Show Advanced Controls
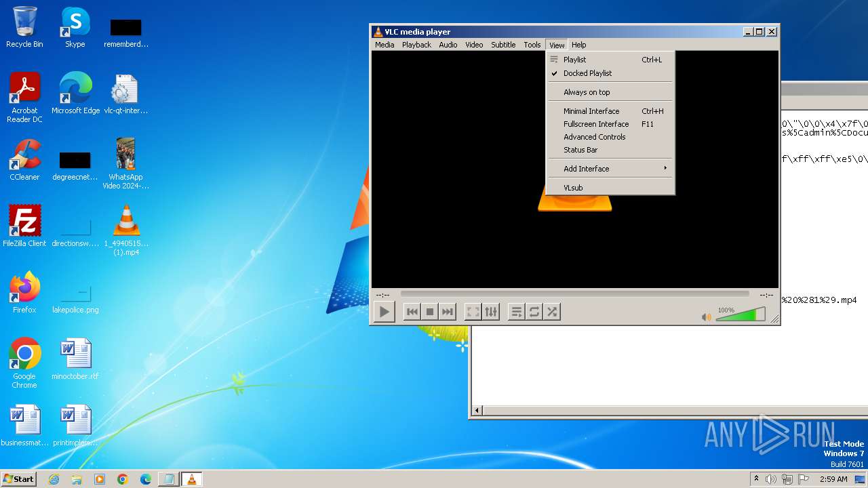 coord(610,137)
